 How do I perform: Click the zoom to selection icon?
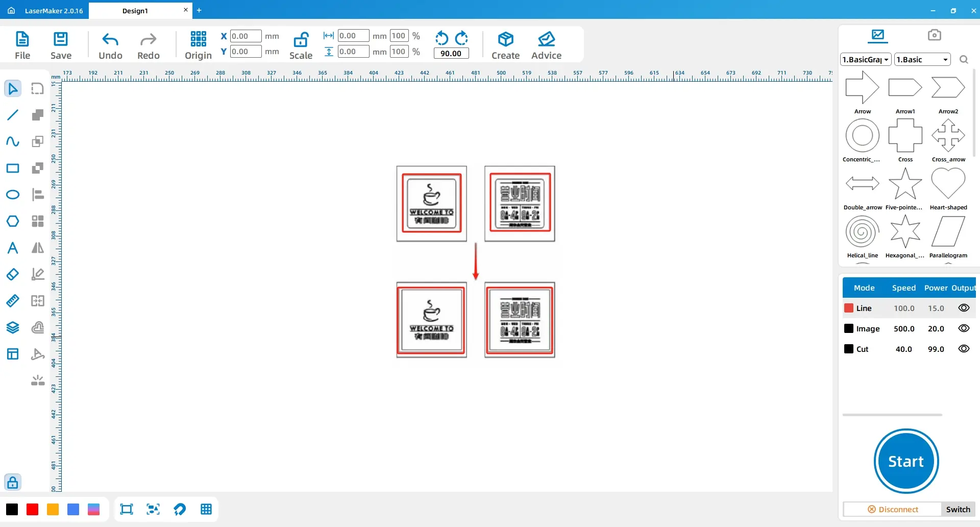coord(153,509)
